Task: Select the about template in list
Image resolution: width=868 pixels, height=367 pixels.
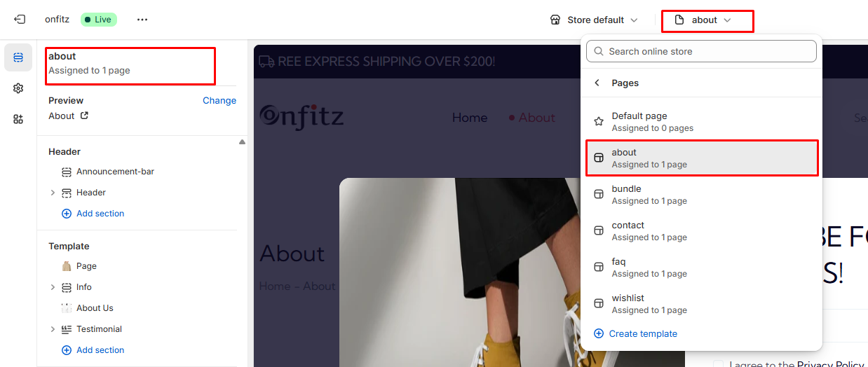Action: pos(701,158)
